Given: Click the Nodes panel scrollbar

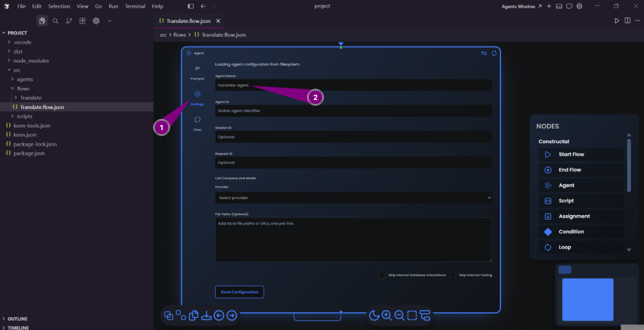Looking at the screenshot, I should (629, 165).
